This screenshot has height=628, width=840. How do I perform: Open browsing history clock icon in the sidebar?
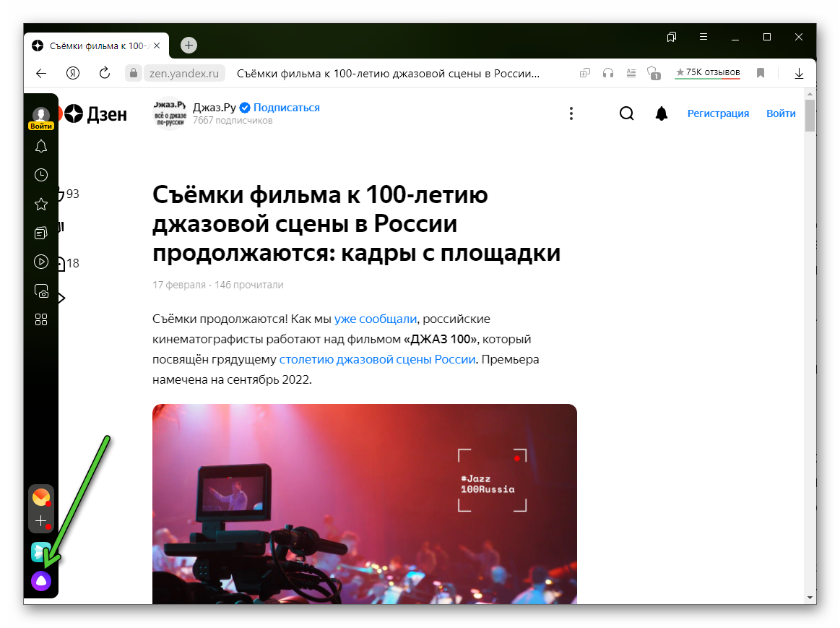pyautogui.click(x=41, y=175)
